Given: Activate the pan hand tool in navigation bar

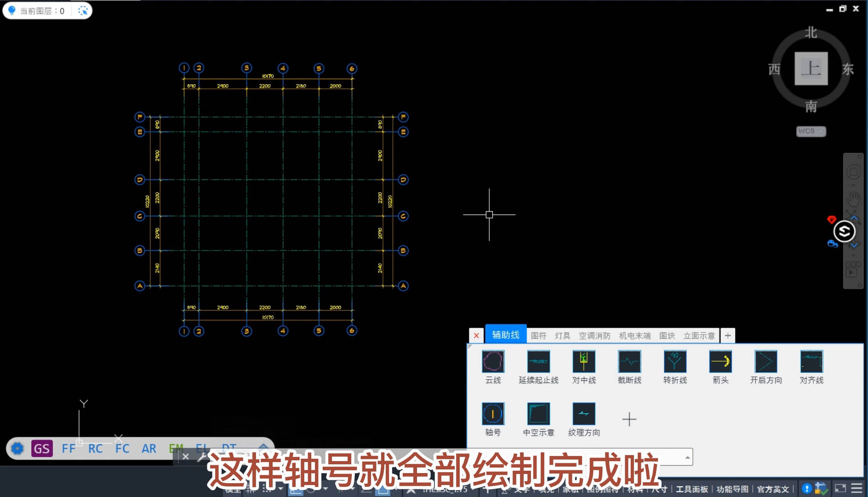Looking at the screenshot, I should pyautogui.click(x=854, y=199).
